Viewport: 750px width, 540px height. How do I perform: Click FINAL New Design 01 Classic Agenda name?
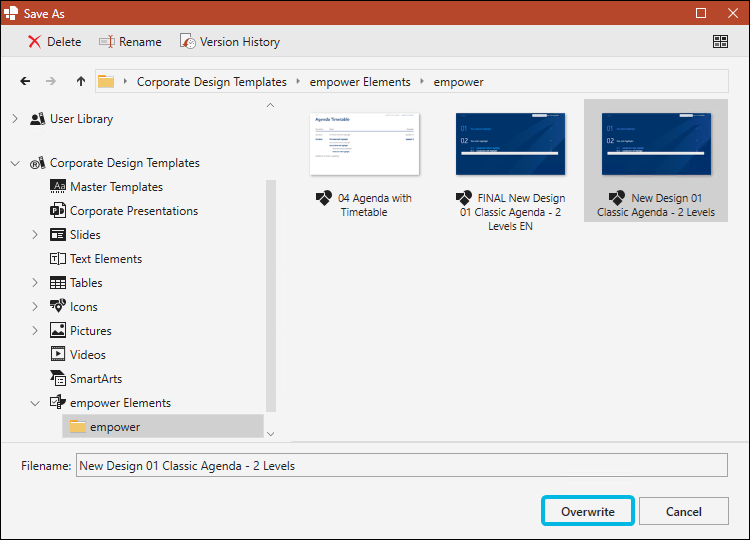tap(511, 212)
